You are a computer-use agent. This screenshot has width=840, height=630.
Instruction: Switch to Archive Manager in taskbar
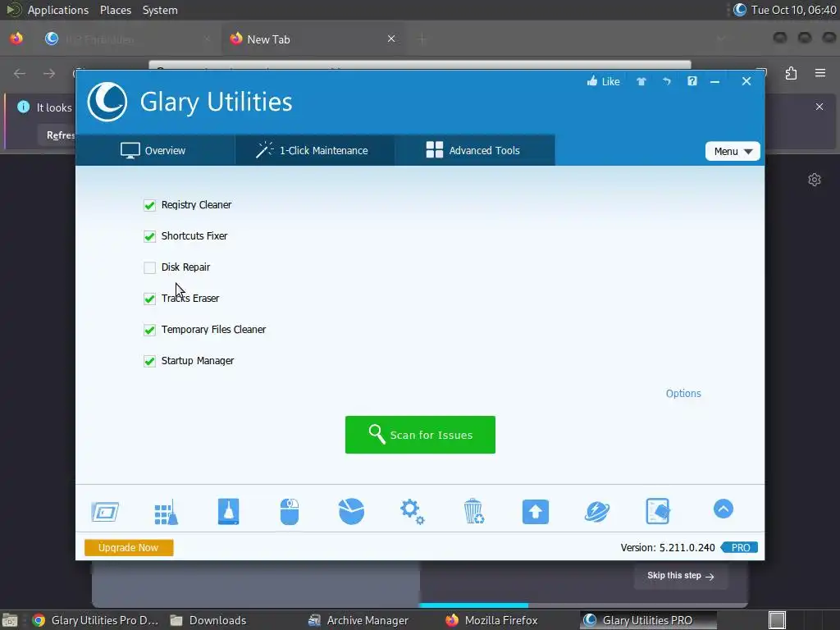(x=358, y=620)
